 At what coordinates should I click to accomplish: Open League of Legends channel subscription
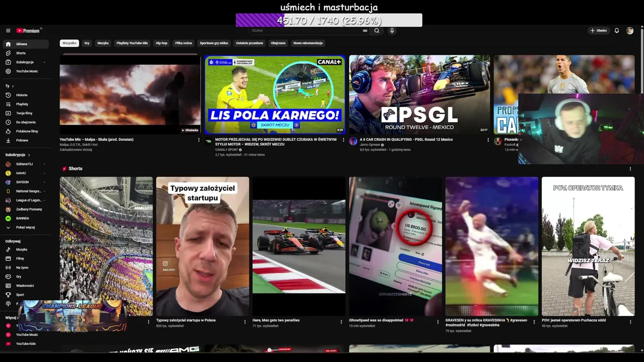(27, 200)
